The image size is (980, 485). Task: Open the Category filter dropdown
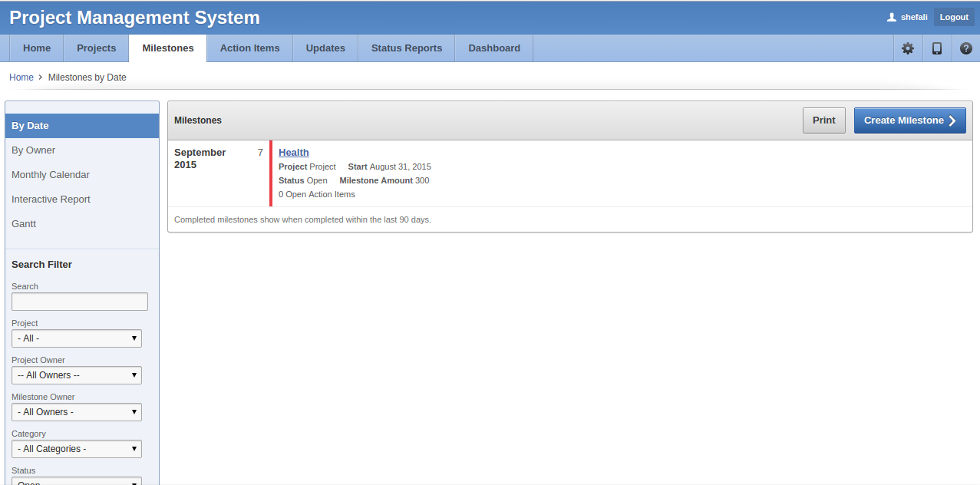(x=77, y=449)
